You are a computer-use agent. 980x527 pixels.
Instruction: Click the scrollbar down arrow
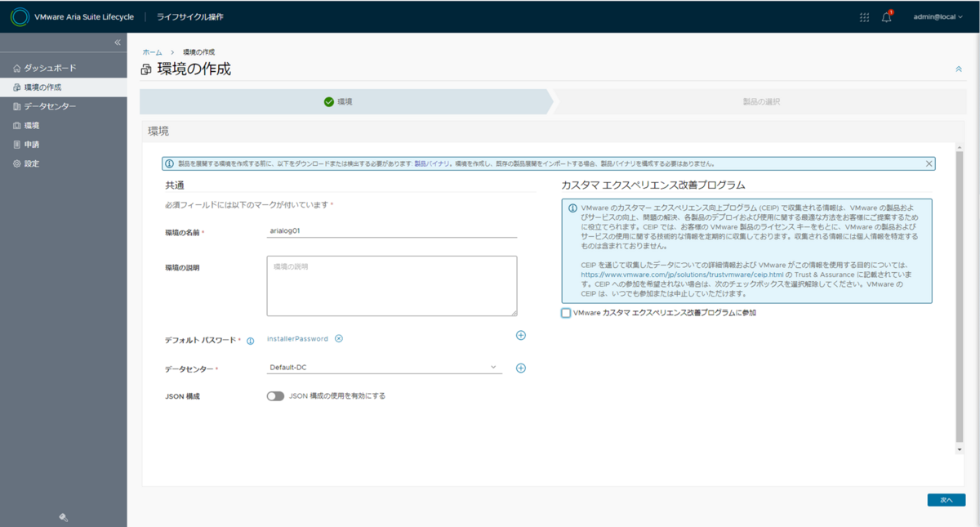coord(960,449)
